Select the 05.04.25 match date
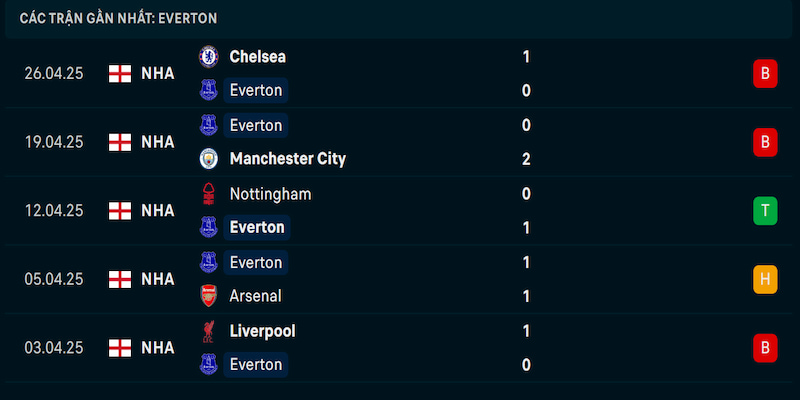The image size is (800, 400). 54,280
